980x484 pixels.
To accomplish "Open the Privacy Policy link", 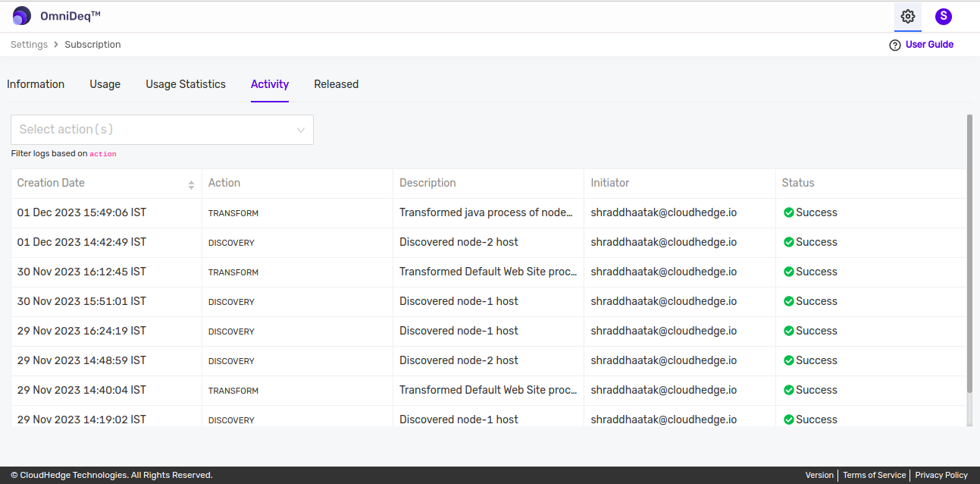I will (x=941, y=475).
